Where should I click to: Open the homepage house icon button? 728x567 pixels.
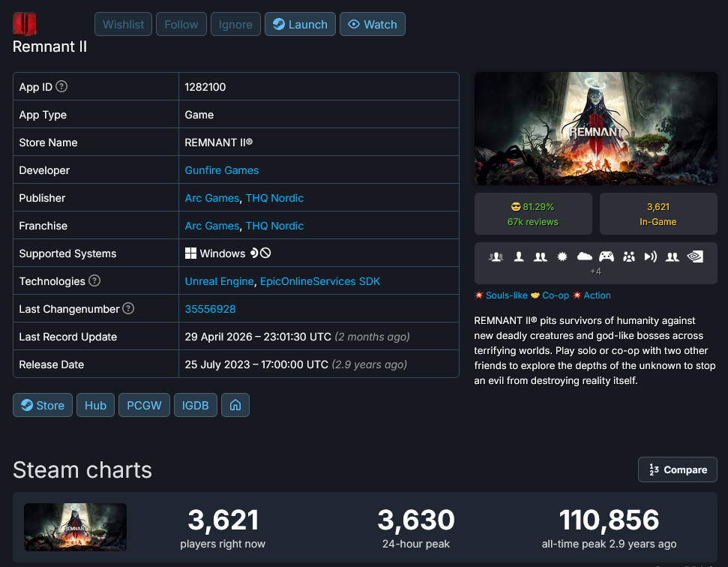235,405
